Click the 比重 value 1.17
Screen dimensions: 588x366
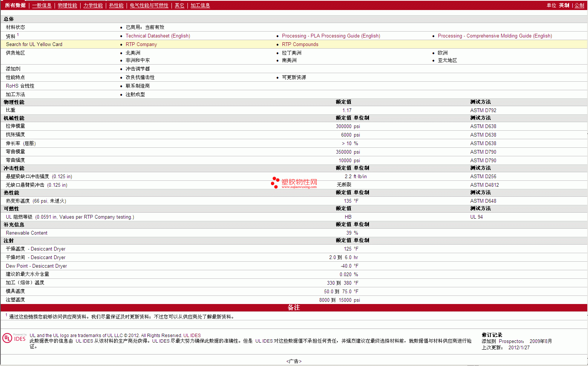click(347, 111)
